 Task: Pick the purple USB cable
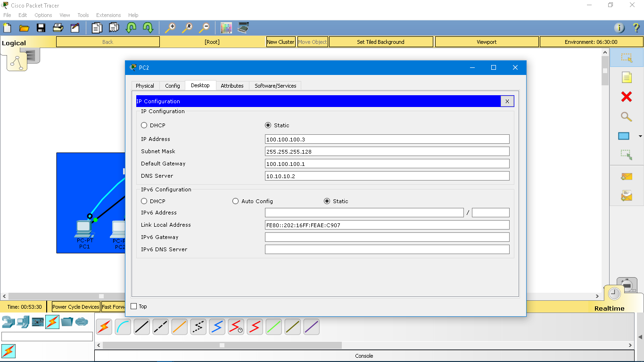click(x=312, y=327)
